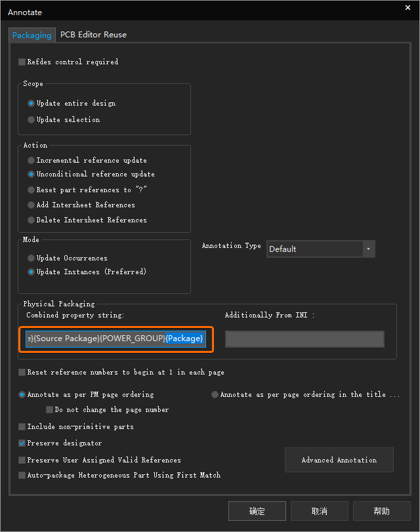Select Update selection scope option
Viewport: 420px width, 532px height.
point(31,120)
